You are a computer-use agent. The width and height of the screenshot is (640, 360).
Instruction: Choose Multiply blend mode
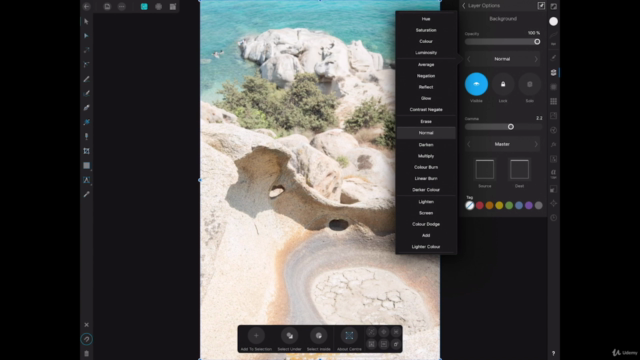[426, 156]
